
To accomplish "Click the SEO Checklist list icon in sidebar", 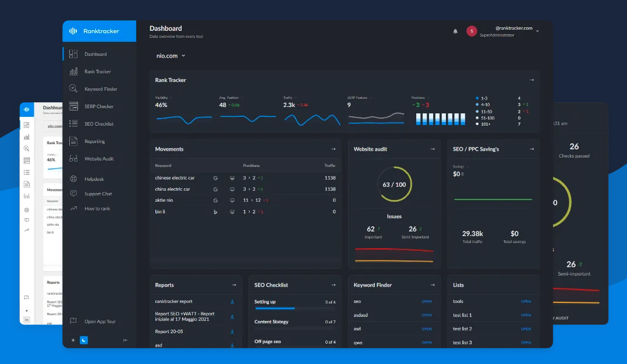I will (73, 123).
